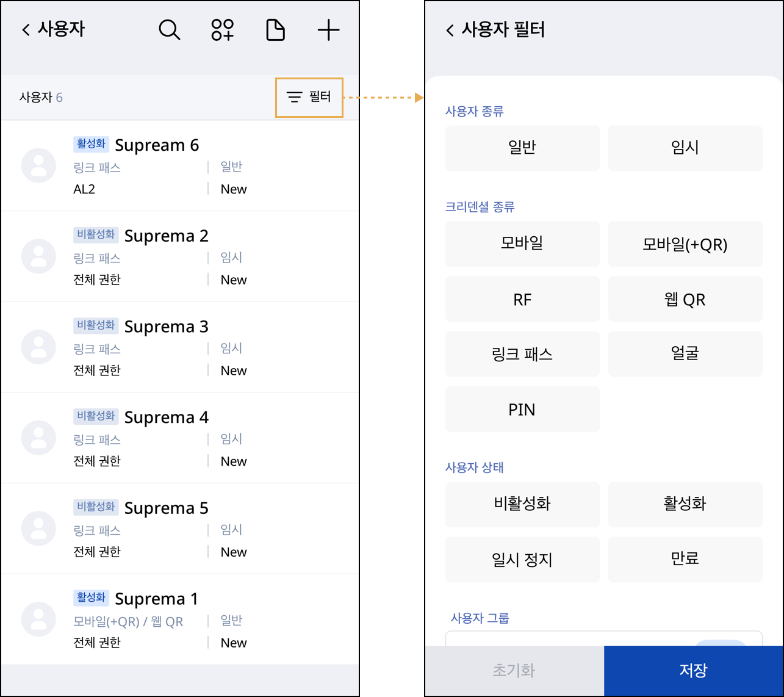Select the 만료 status filter
784x697 pixels.
click(x=685, y=560)
